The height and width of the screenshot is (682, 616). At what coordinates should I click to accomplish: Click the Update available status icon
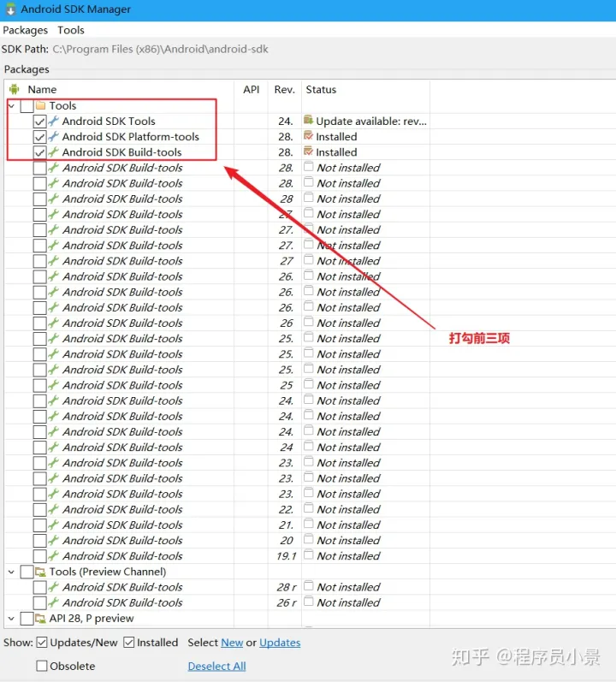[309, 120]
